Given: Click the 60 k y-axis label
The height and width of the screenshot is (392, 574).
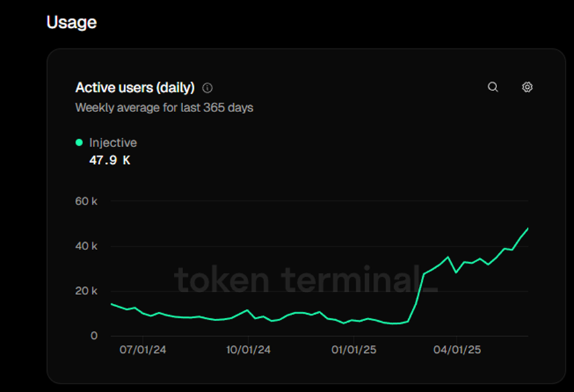Looking at the screenshot, I should click(x=86, y=201).
